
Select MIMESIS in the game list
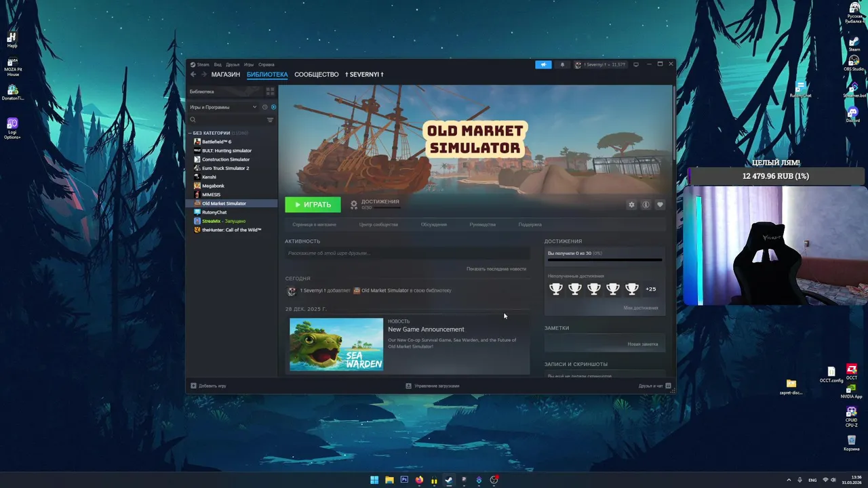pyautogui.click(x=211, y=195)
